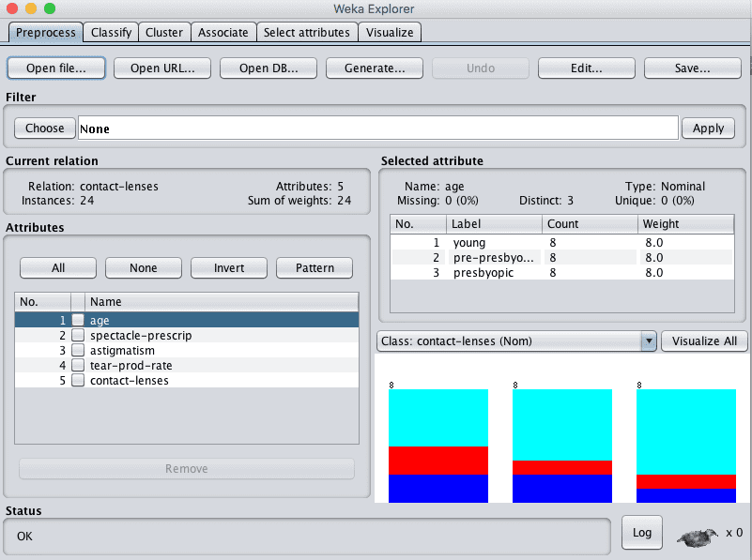Screen dimensions: 752x560
Task: Click the Count column header
Action: point(590,224)
